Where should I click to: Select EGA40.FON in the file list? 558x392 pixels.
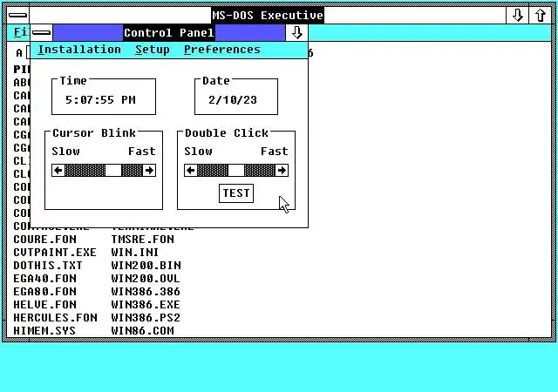(x=44, y=279)
